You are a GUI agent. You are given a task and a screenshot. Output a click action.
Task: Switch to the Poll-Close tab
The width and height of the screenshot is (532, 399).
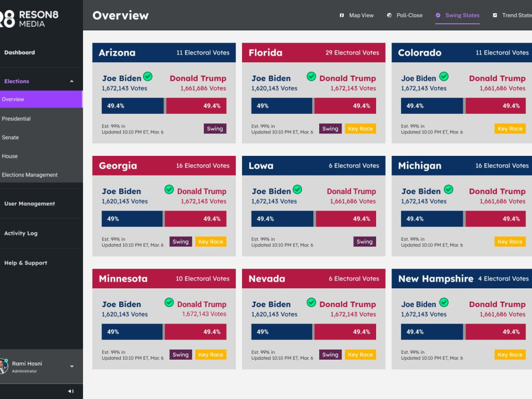pyautogui.click(x=404, y=15)
